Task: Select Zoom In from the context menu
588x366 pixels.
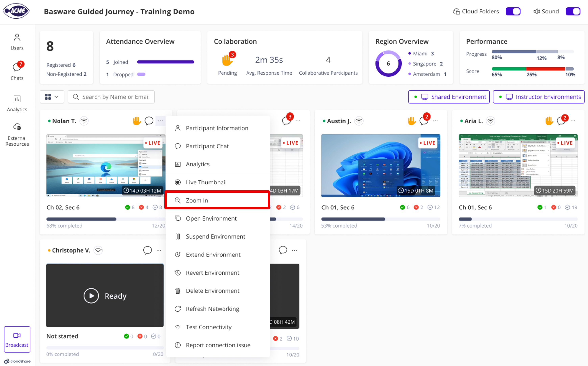Action: coord(217,200)
